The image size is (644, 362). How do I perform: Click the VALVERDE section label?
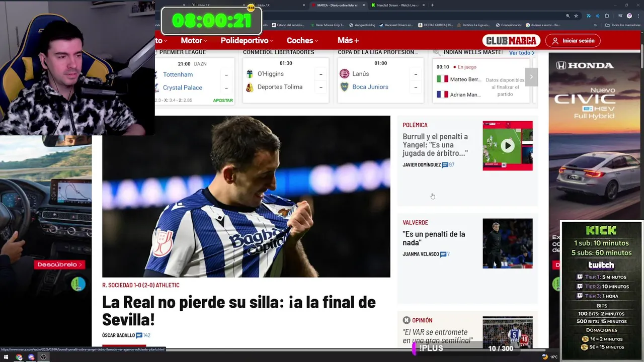[x=415, y=223]
